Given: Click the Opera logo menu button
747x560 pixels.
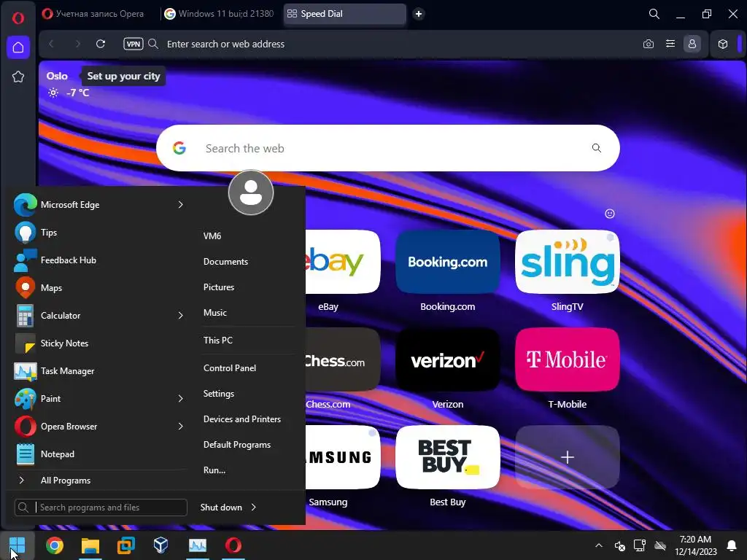Looking at the screenshot, I should coord(18,18).
